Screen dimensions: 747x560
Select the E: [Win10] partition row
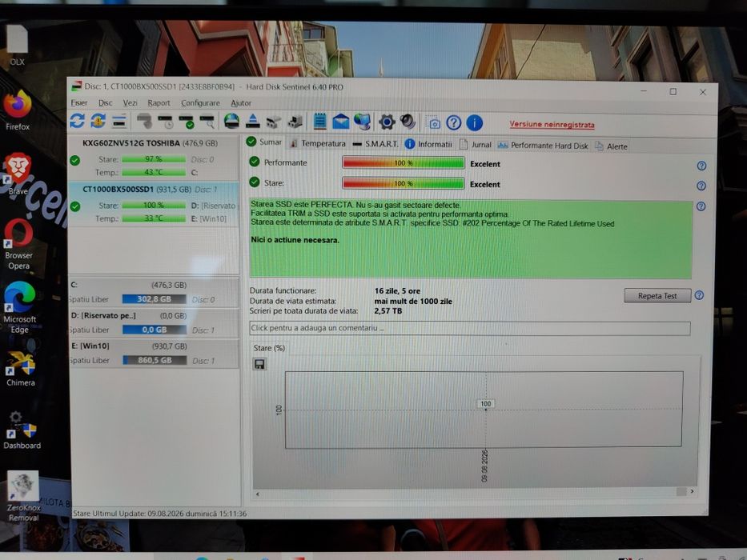click(x=154, y=354)
